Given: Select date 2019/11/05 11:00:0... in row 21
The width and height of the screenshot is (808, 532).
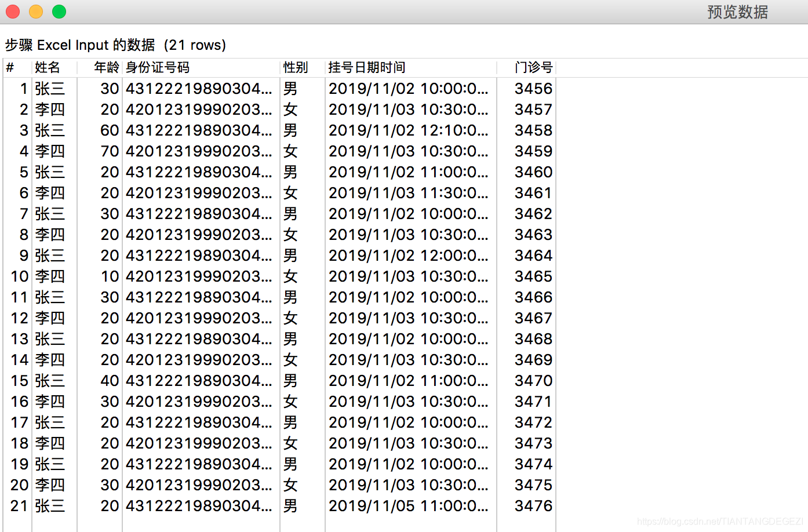Looking at the screenshot, I should [x=409, y=506].
